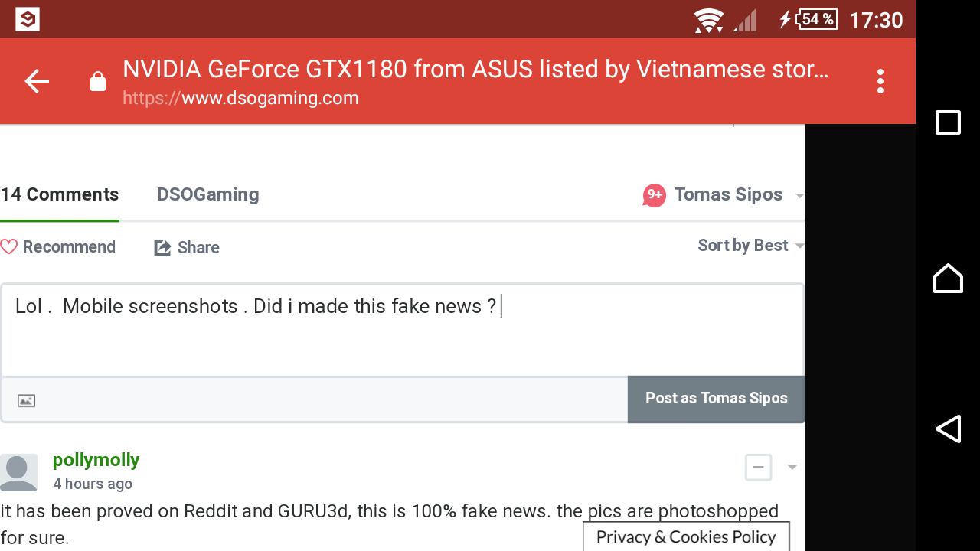Open the three-dot overflow menu
Screen dimensions: 980x551
click(x=880, y=81)
